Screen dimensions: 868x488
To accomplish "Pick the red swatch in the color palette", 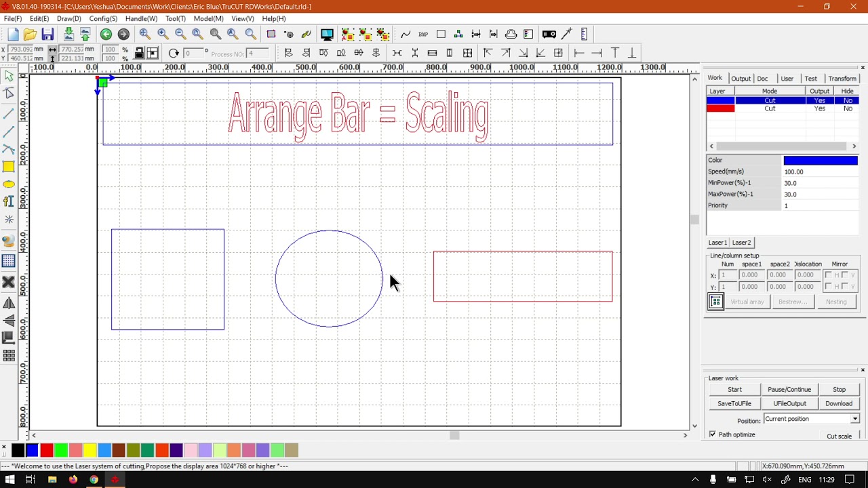I will (x=47, y=451).
